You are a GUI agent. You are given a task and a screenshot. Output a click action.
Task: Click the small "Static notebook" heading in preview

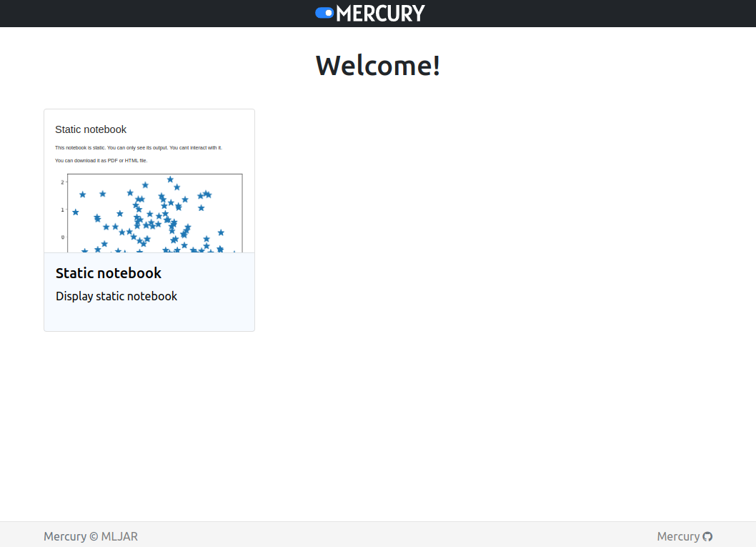tap(91, 129)
